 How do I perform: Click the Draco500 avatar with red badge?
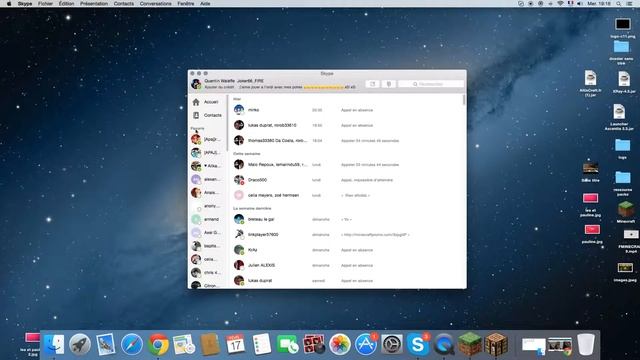239,180
